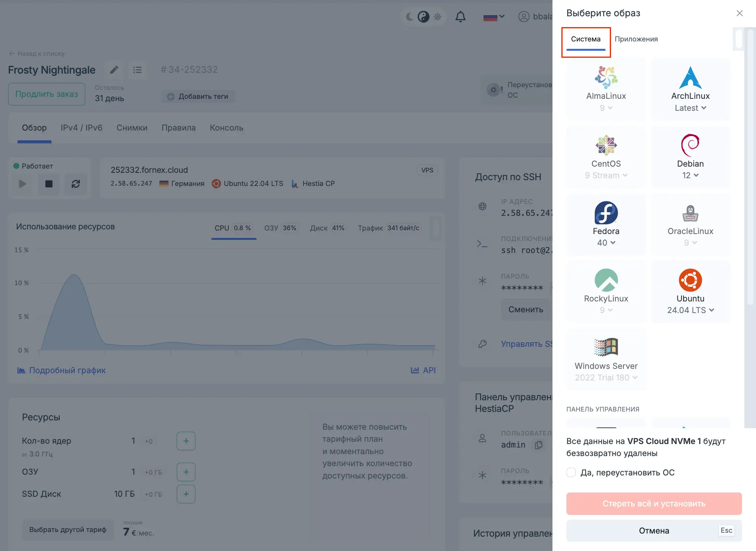Choose the CentOS image icon
756x551 pixels.
click(x=606, y=145)
